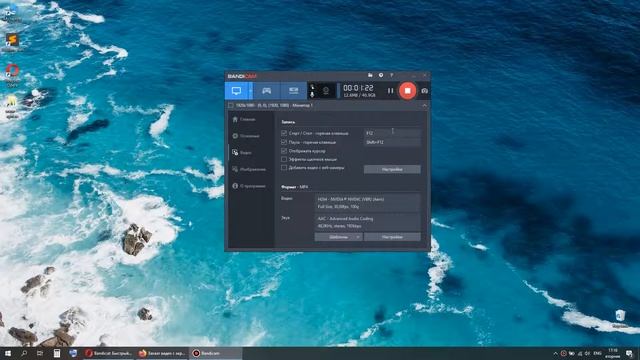Pause the current recording

[390, 91]
